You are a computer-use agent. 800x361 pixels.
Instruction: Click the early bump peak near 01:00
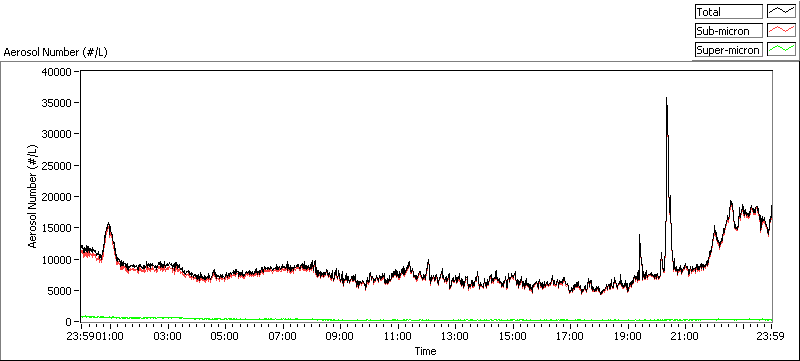coord(108,223)
